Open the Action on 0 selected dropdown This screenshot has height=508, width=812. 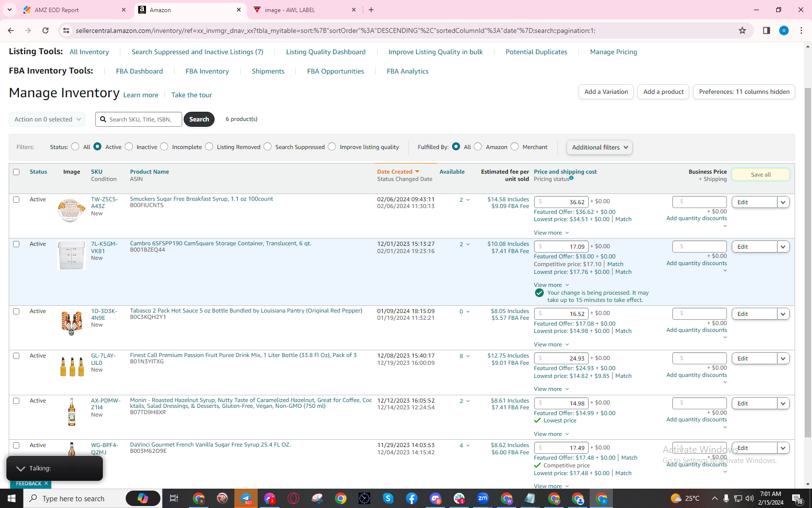coord(47,119)
